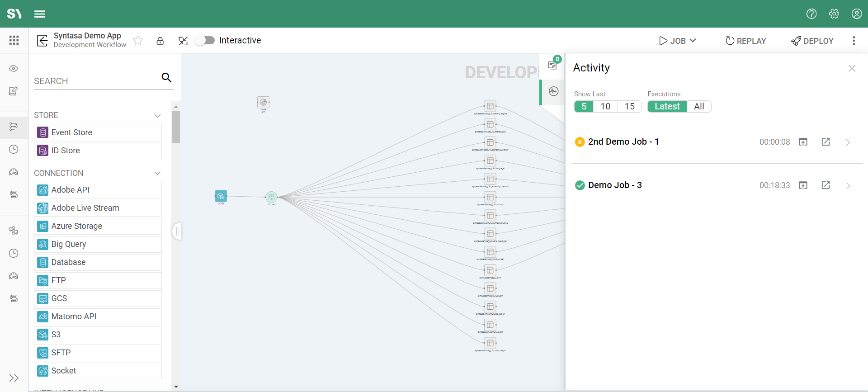Click the fit-to-screen collapse icon
Image resolution: width=868 pixels, height=392 pixels.
[x=183, y=41]
